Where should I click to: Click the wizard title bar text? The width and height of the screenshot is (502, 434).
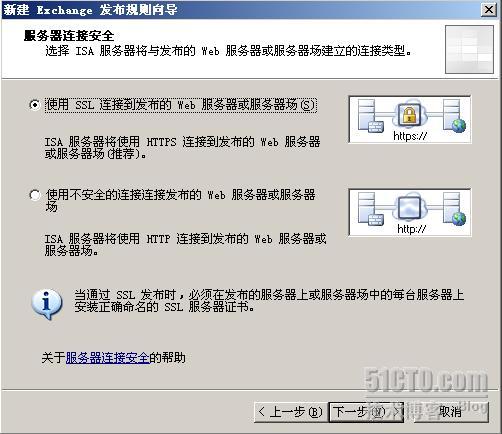(90, 10)
